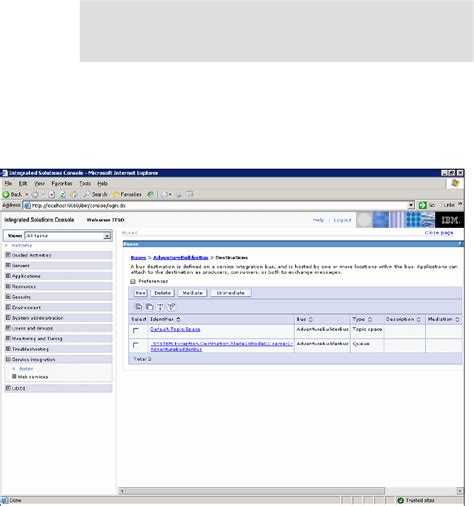Viewport: 474px width, 506px height.
Task: Expand the Resources navigation section
Action: [x=8, y=286]
